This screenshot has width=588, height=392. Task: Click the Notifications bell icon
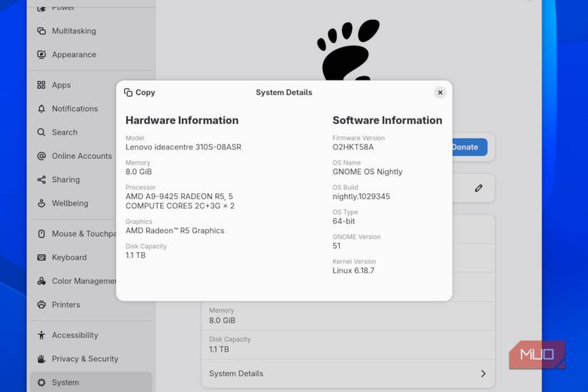(41, 109)
